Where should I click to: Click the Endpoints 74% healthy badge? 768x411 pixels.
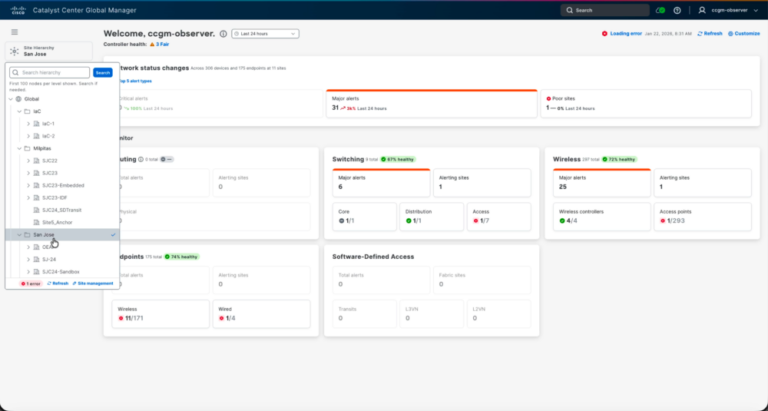(x=182, y=257)
